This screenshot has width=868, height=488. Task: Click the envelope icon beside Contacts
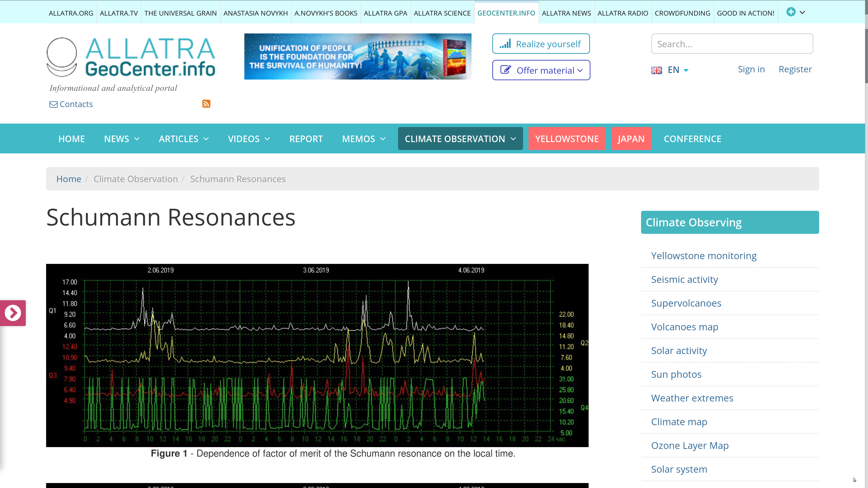click(53, 104)
